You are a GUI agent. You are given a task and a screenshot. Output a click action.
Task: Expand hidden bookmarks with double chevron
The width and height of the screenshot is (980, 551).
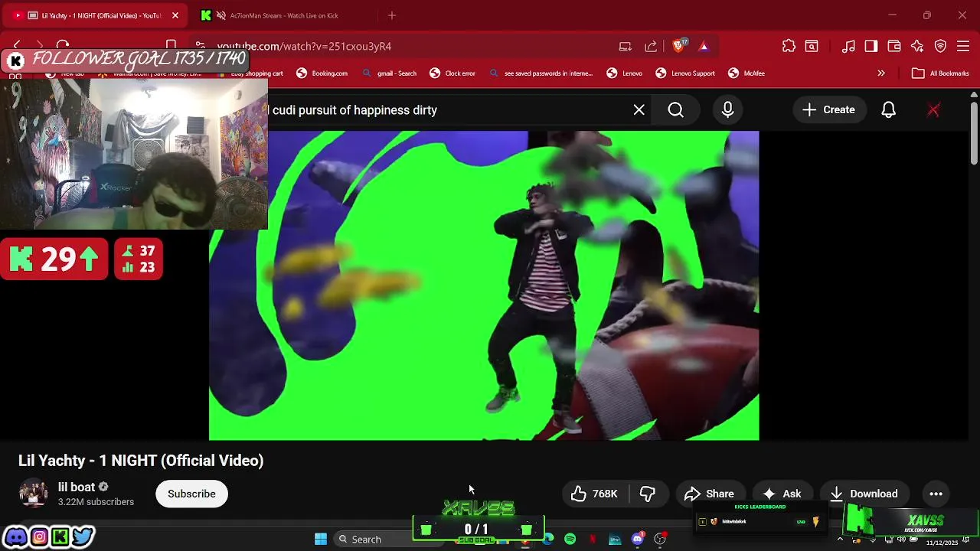881,73
